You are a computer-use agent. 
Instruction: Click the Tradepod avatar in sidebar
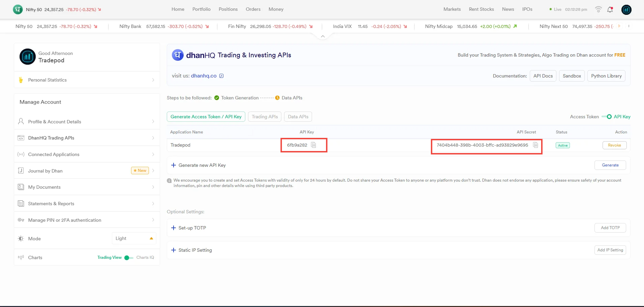tap(28, 57)
